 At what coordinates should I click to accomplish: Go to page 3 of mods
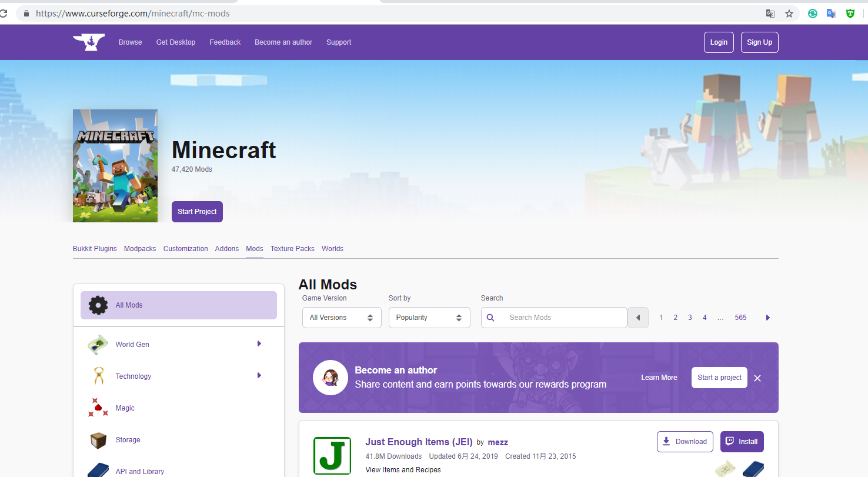click(690, 318)
